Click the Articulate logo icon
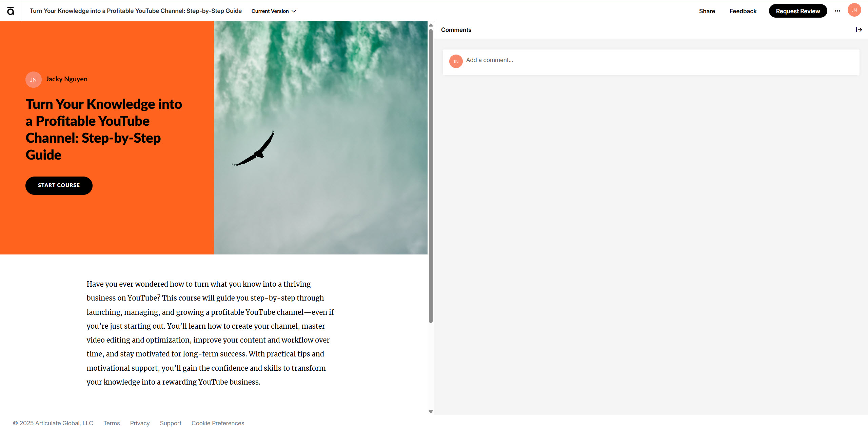868x431 pixels. 11,11
